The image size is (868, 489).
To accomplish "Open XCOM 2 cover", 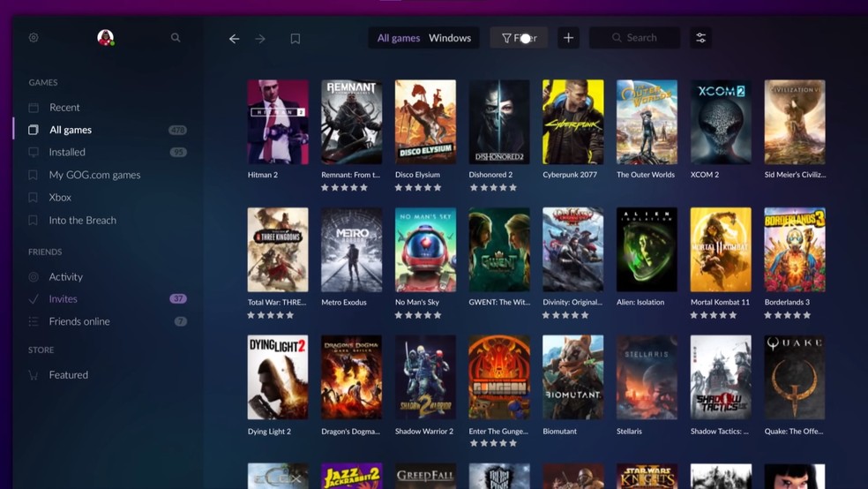I will tap(721, 122).
